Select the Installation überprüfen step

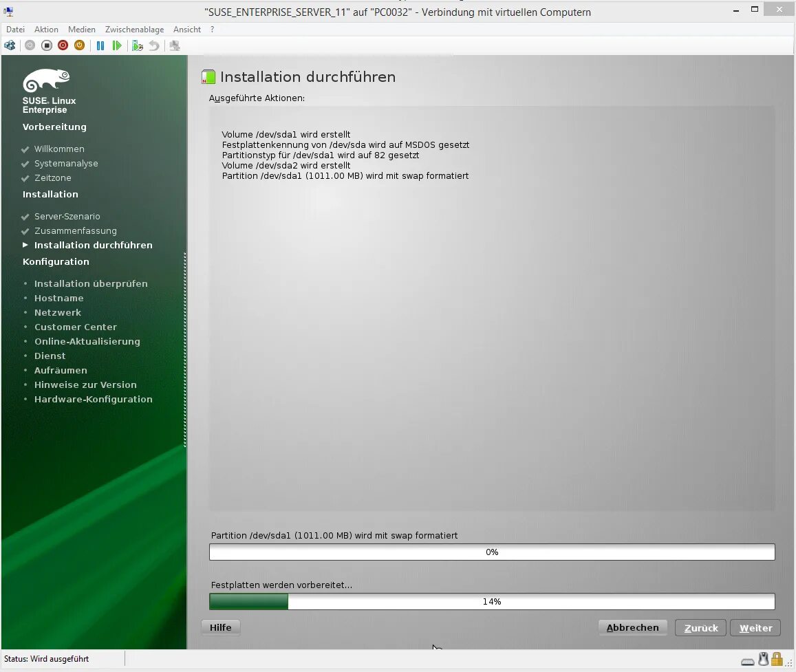click(91, 283)
